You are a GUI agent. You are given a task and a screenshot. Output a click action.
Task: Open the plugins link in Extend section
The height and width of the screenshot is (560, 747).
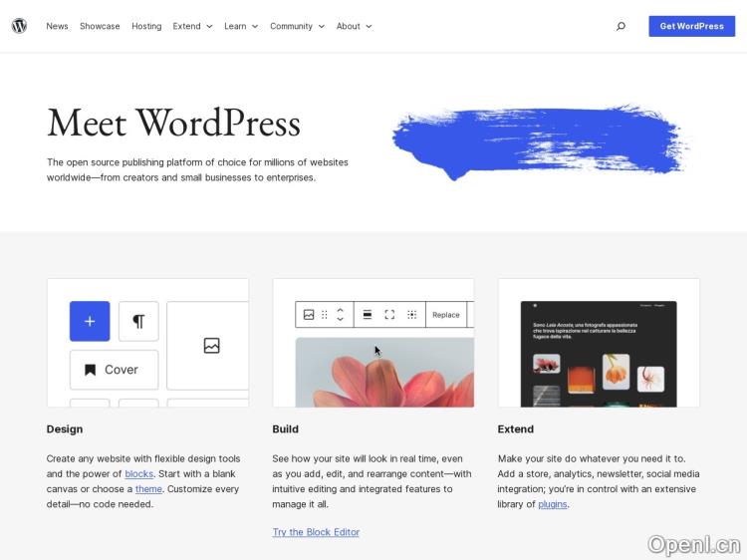pos(552,504)
